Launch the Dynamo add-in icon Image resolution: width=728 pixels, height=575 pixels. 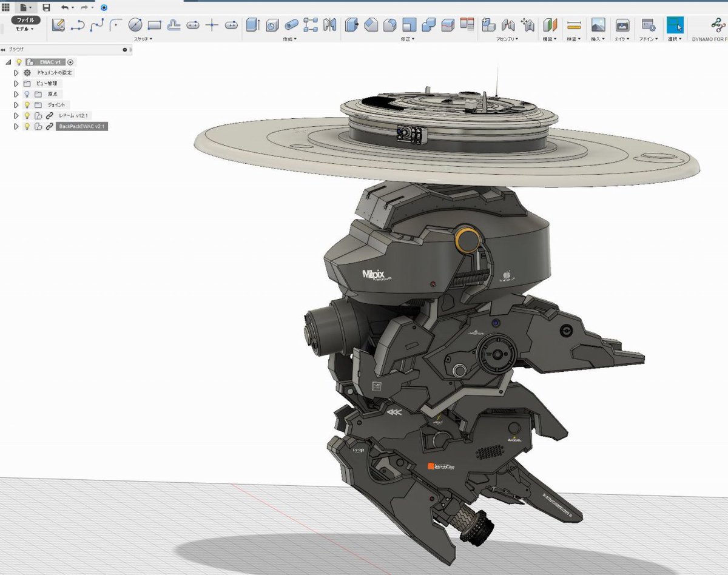718,25
